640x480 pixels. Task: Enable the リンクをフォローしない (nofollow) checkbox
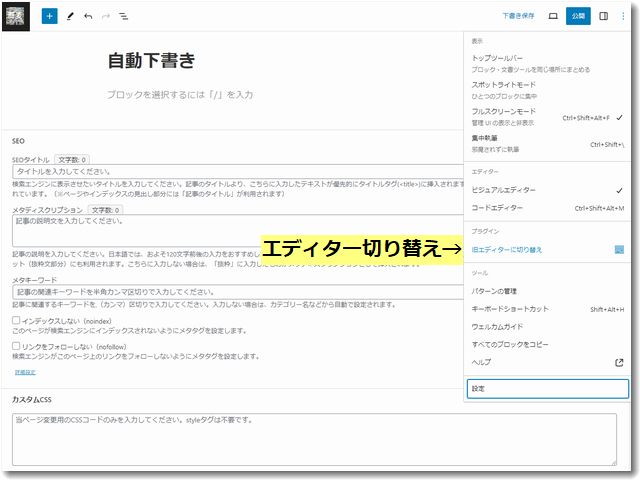tap(16, 346)
